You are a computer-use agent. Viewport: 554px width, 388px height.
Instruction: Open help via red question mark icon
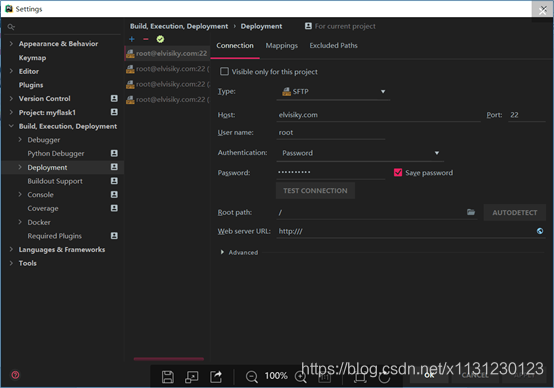(15, 375)
